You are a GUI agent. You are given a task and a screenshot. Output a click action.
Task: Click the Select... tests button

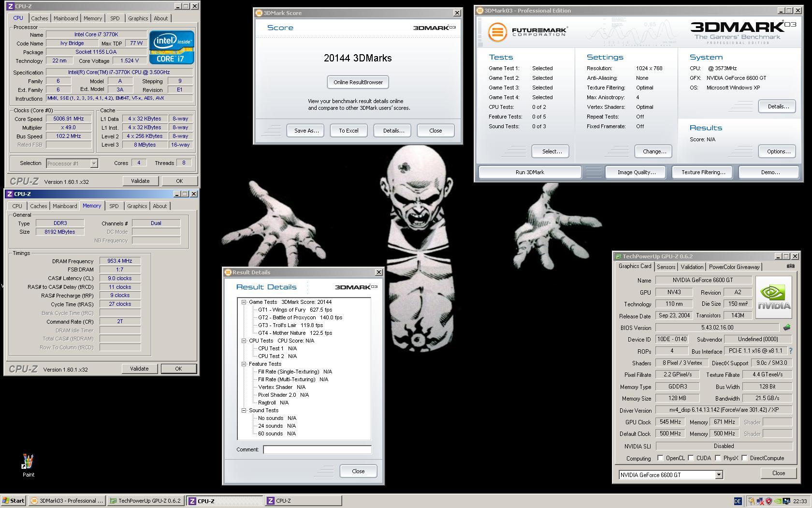point(551,151)
